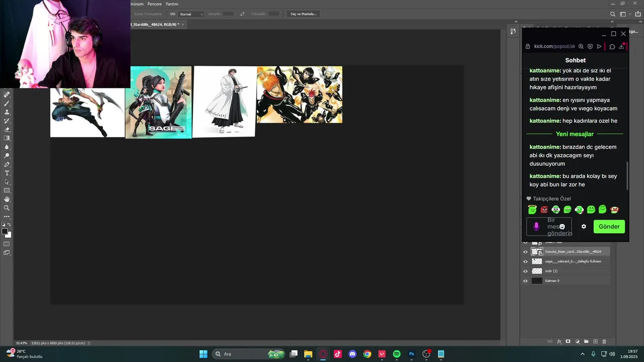Open the emoji picker in chat box
Screen dimensions: 644x362
(x=562, y=227)
